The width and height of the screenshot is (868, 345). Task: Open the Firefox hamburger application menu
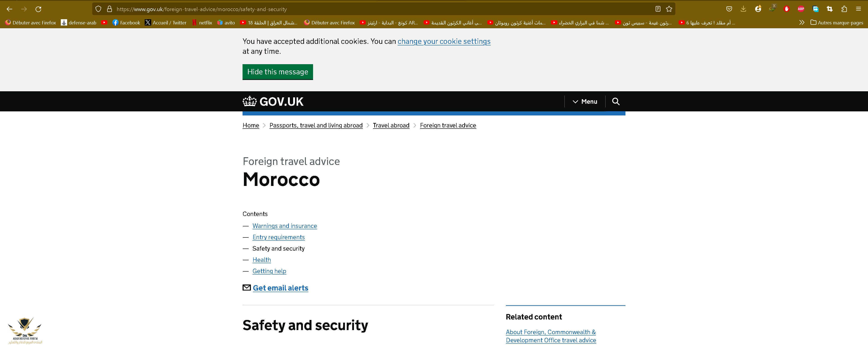coord(859,9)
